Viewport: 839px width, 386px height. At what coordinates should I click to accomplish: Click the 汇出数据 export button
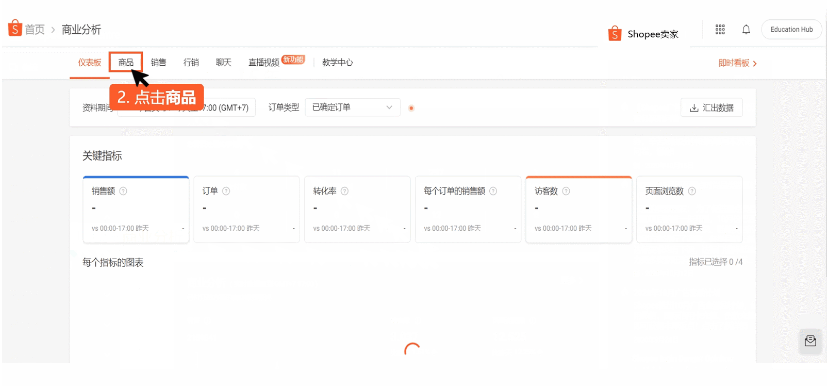point(711,108)
